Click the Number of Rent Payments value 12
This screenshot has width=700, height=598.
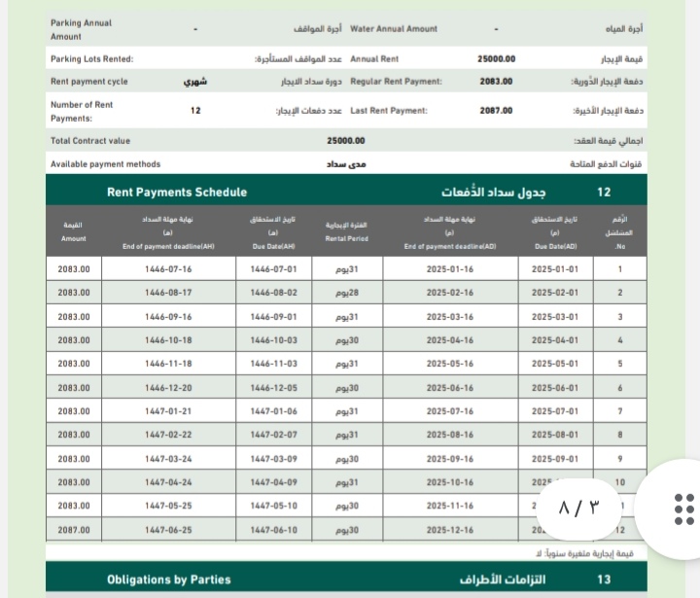(x=195, y=111)
